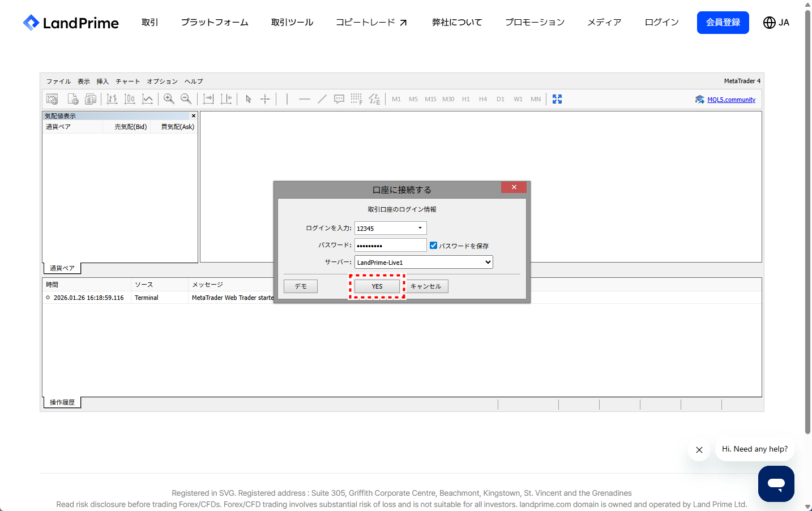Click the new order dollar icon
This screenshot has width=812, height=511.
(91, 99)
